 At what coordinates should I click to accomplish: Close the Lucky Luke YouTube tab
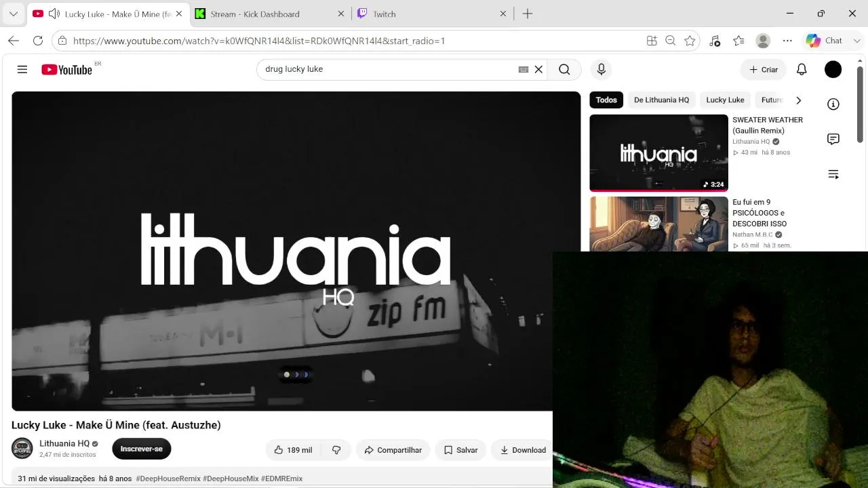coord(179,14)
